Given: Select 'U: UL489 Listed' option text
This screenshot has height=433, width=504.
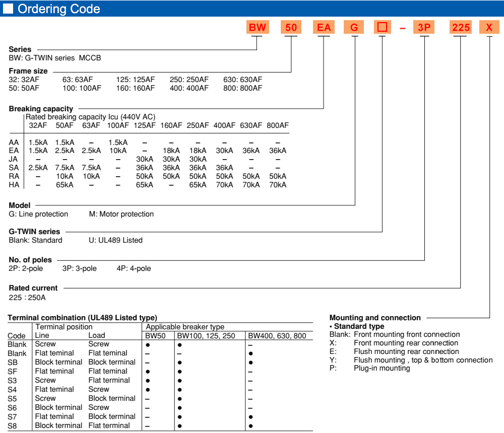Looking at the screenshot, I should [116, 240].
